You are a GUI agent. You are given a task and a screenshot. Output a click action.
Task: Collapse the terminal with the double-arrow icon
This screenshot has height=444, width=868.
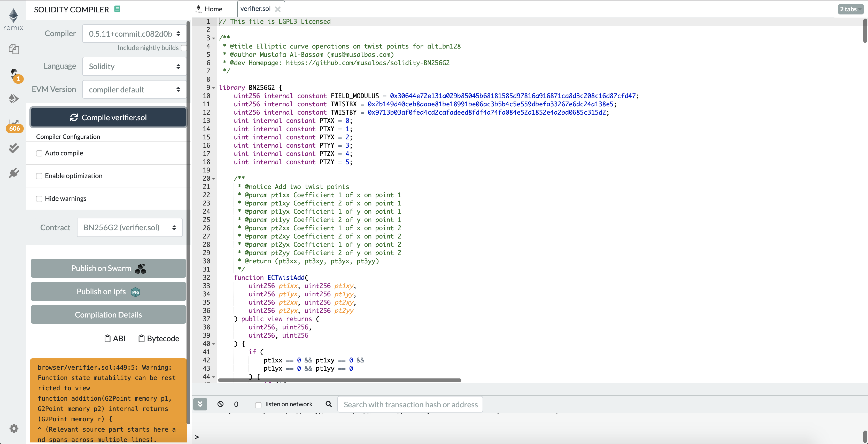(200, 404)
